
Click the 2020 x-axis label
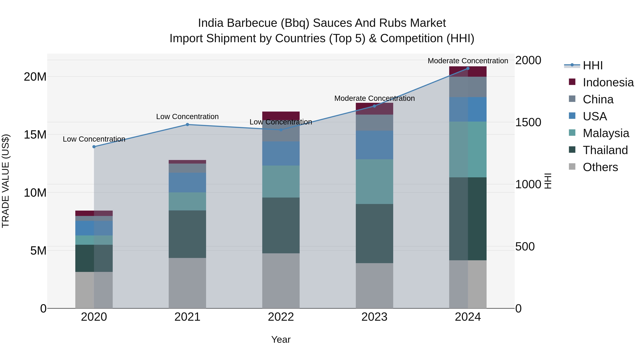(x=94, y=317)
